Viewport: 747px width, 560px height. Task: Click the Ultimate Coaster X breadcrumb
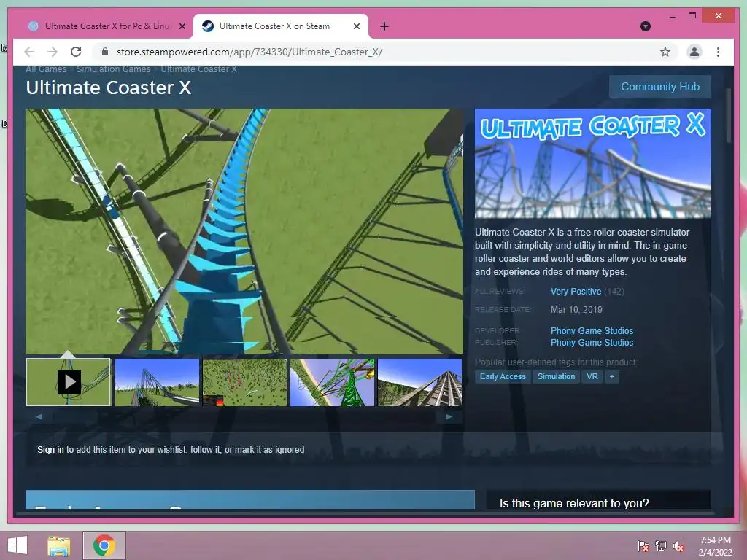tap(198, 69)
